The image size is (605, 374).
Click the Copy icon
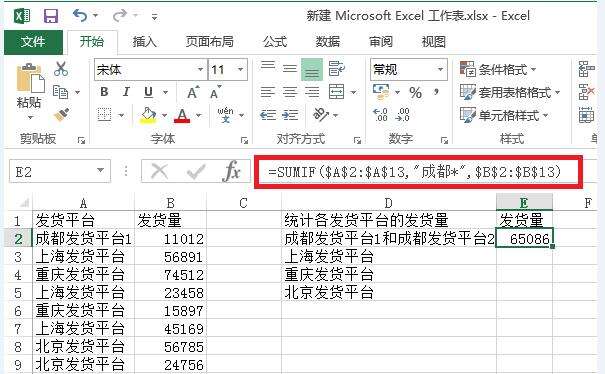point(60,92)
